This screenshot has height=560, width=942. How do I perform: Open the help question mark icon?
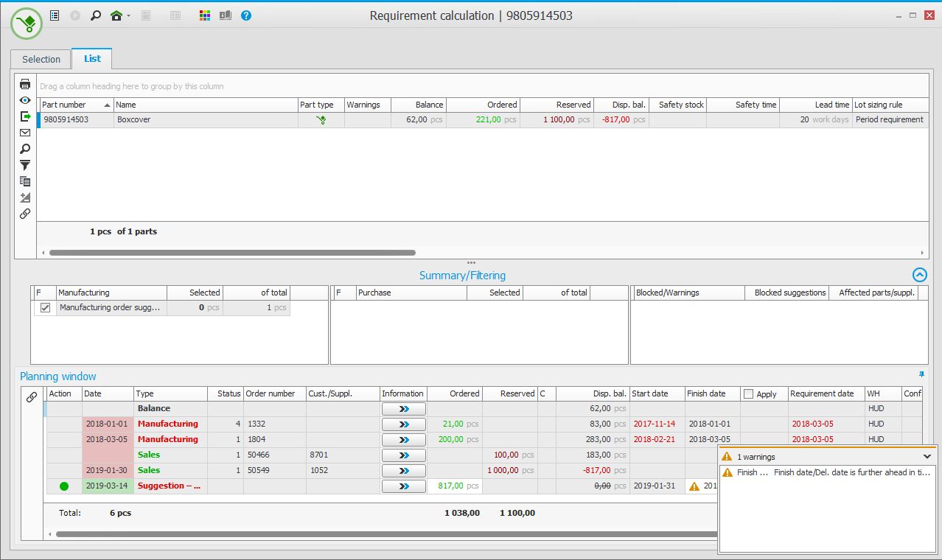tap(246, 15)
